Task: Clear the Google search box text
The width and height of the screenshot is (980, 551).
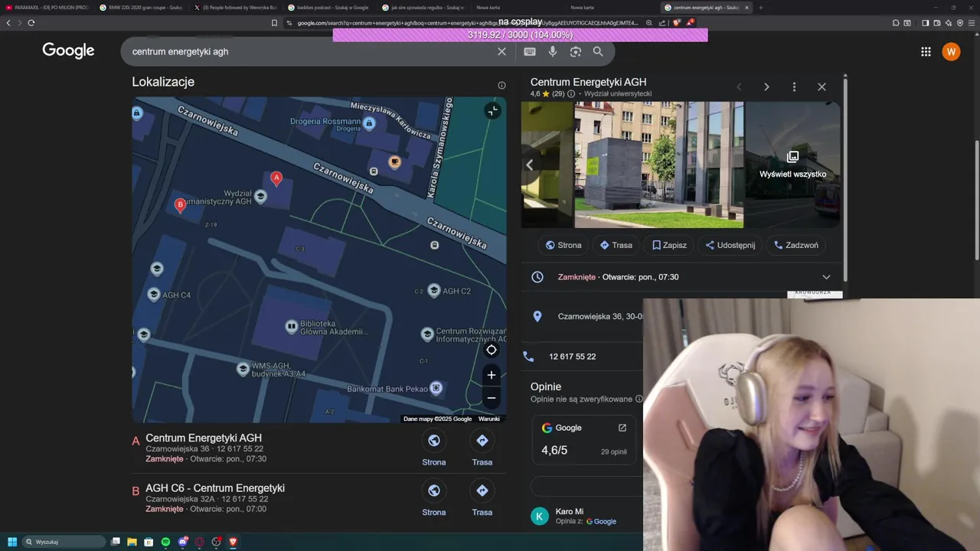Action: pos(501,51)
